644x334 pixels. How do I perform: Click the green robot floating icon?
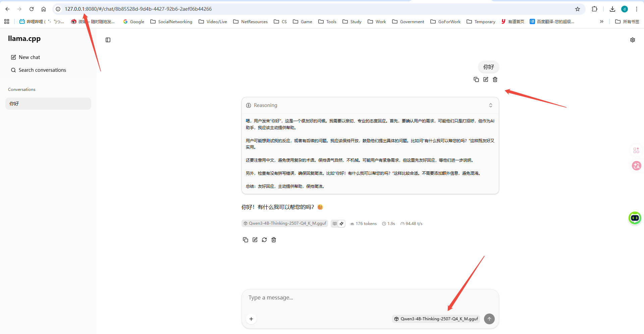point(635,218)
